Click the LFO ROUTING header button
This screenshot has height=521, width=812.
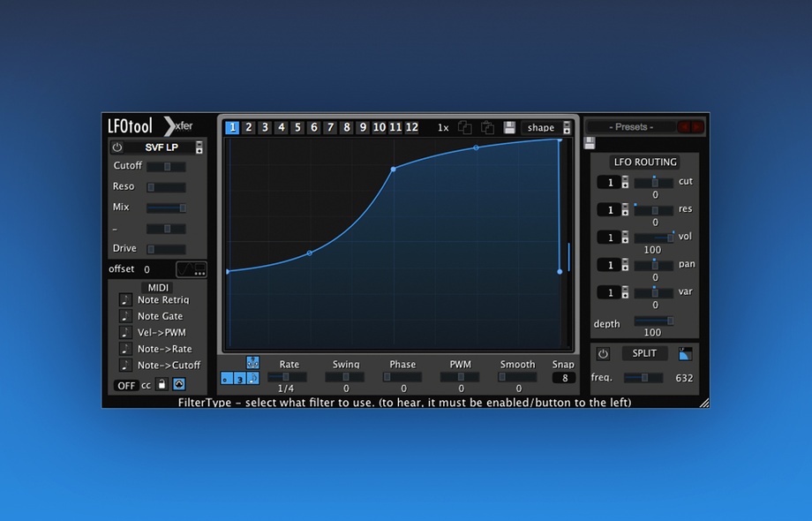[x=645, y=162]
